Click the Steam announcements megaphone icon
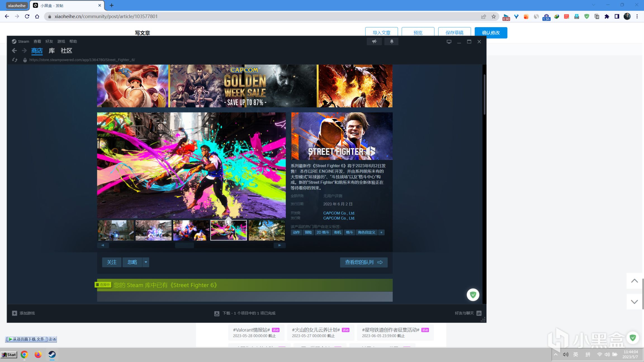This screenshot has width=644, height=362. tap(374, 41)
